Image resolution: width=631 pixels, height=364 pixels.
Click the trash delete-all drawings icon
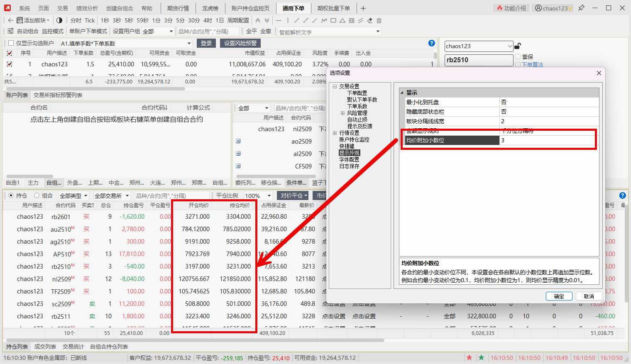pos(379,20)
